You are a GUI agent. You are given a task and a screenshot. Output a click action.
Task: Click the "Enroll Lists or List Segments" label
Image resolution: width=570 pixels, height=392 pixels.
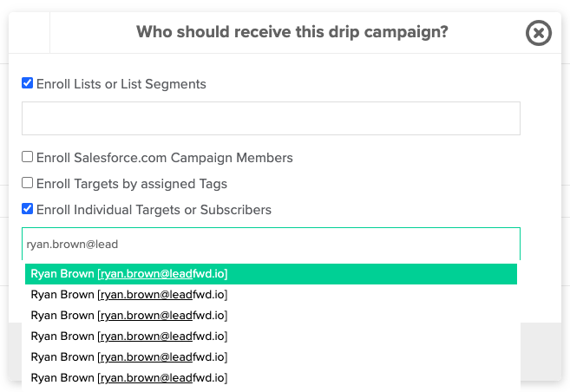coord(121,84)
